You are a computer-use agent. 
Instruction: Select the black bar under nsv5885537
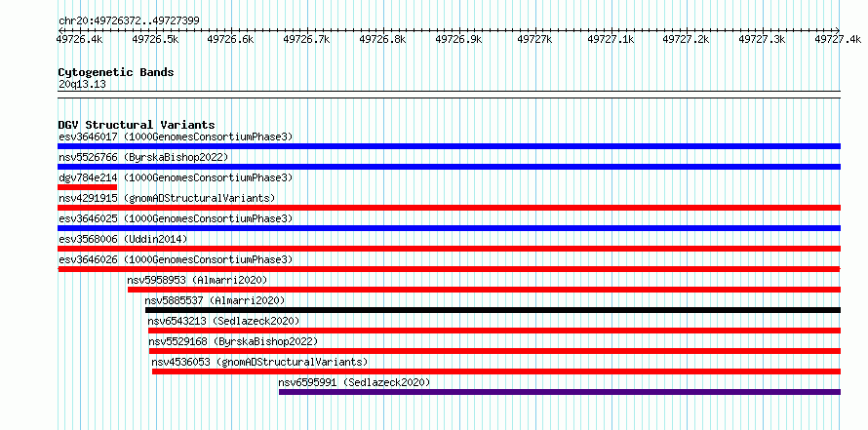pyautogui.click(x=493, y=310)
